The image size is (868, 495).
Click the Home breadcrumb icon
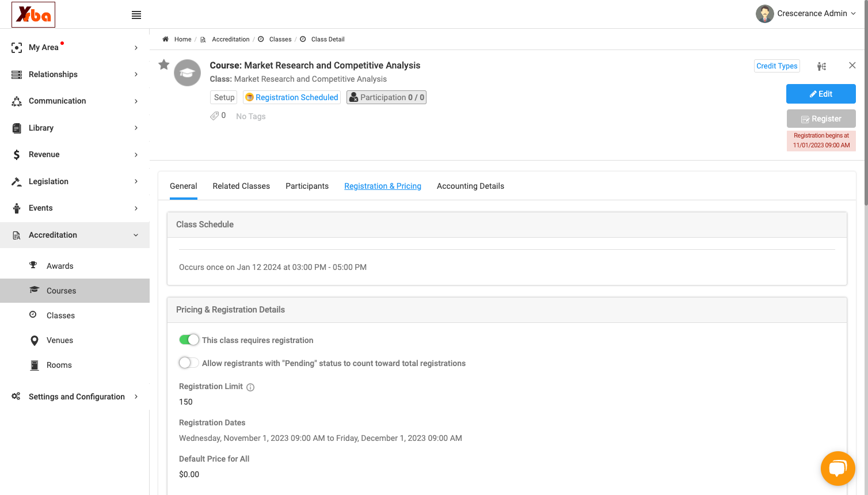[165, 39]
